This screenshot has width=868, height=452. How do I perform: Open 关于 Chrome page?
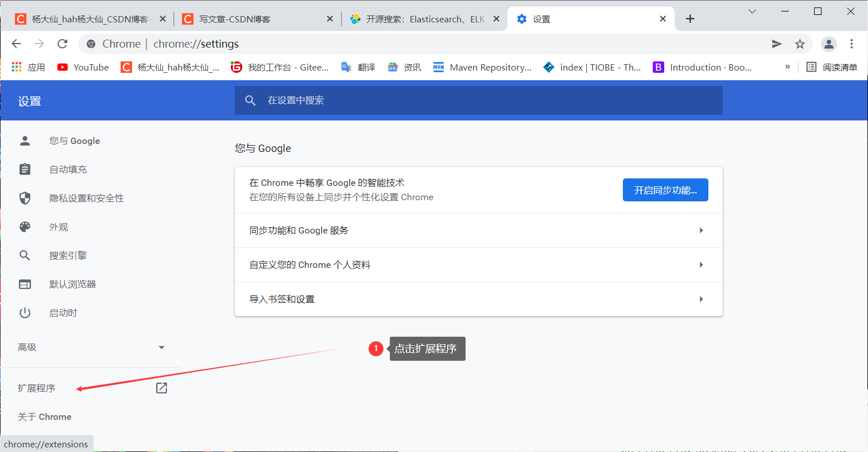pyautogui.click(x=45, y=417)
